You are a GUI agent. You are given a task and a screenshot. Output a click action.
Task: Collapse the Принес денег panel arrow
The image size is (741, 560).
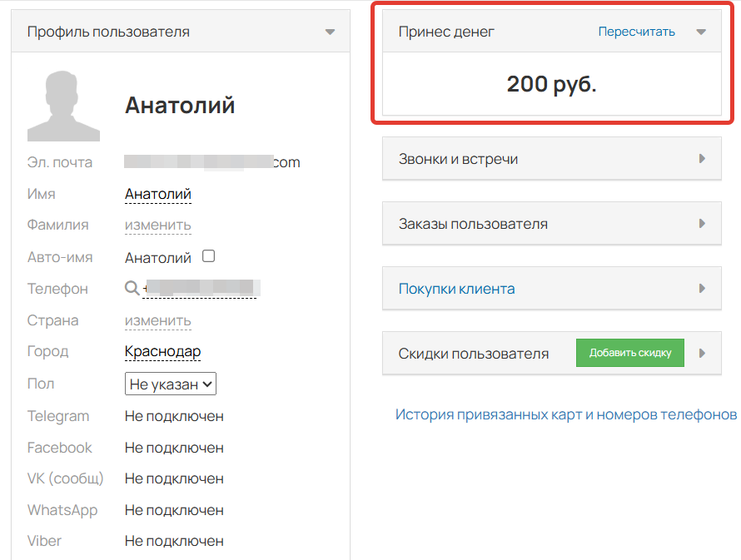pyautogui.click(x=701, y=32)
